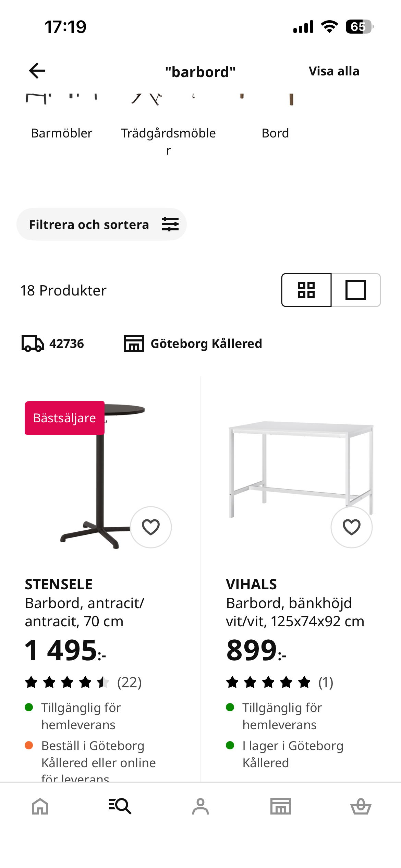Switch to single-column list view
Screen dimensions: 401x868
click(x=356, y=290)
